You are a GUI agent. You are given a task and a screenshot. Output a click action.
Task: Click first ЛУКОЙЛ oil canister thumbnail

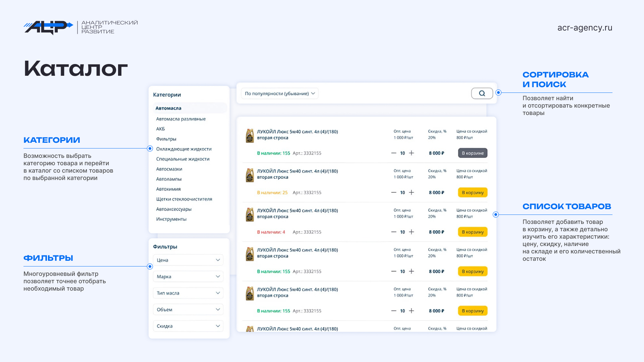click(250, 136)
